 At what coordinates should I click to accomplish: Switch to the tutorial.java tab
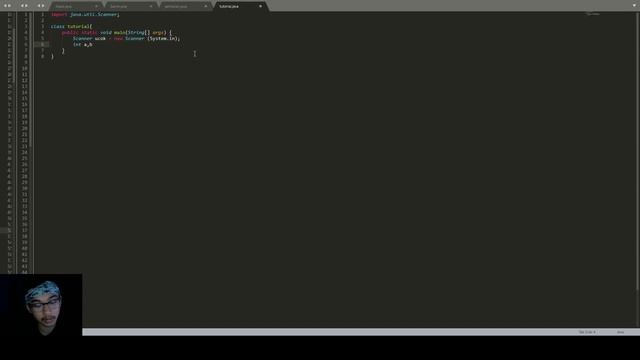[240, 6]
